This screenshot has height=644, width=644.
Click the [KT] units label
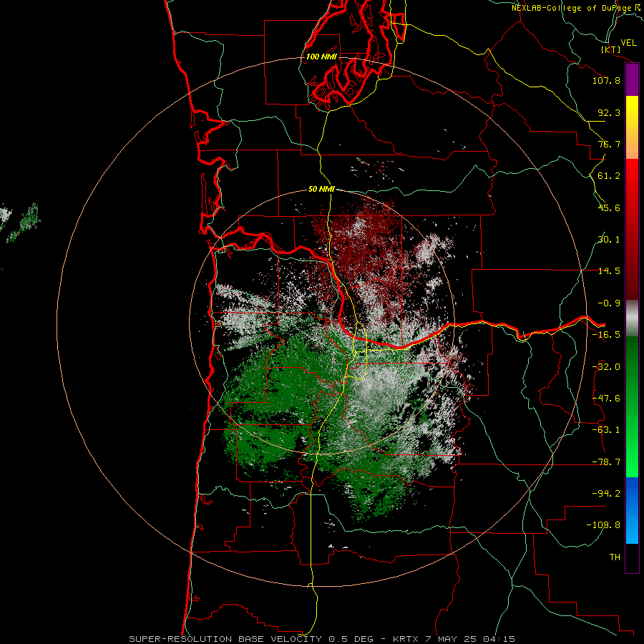coord(611,49)
